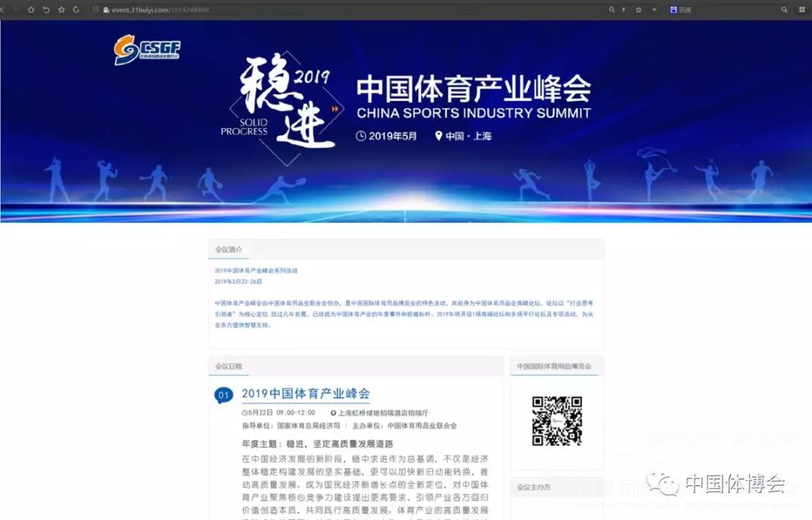The width and height of the screenshot is (812, 520).
Task: Click the search magnifier in Baidu box
Action: click(784, 10)
